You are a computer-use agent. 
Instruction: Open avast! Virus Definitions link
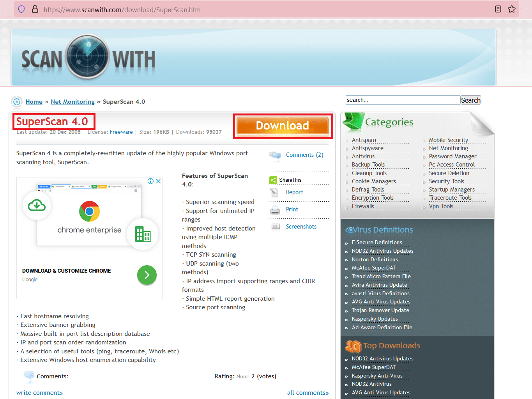381,294
